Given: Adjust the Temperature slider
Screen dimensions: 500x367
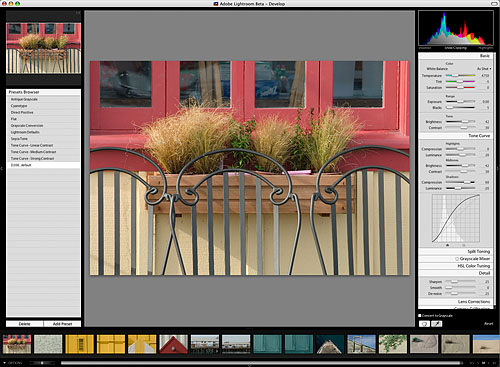Looking at the screenshot, I should (460, 76).
